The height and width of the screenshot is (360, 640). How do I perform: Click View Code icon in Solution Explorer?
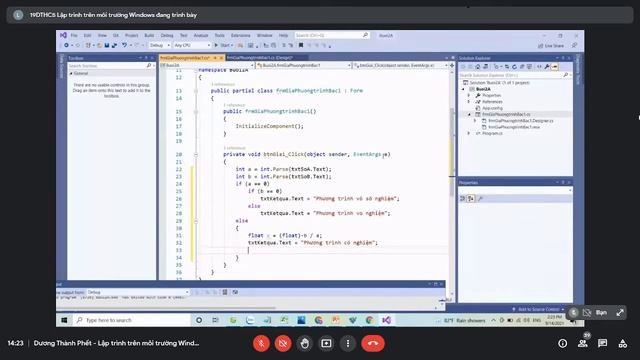click(x=539, y=67)
